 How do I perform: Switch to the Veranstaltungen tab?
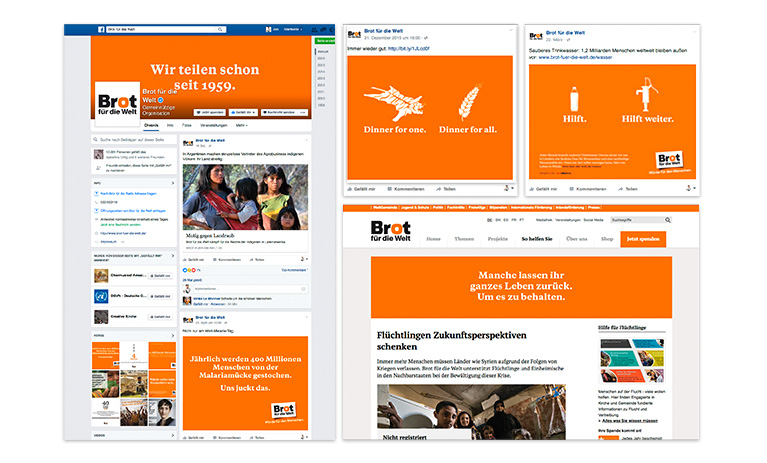click(214, 126)
